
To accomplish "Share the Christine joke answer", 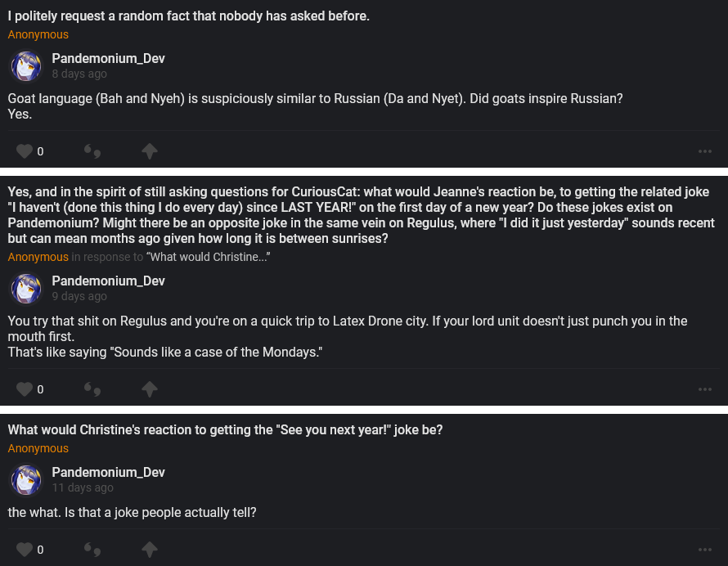I will pos(149,549).
